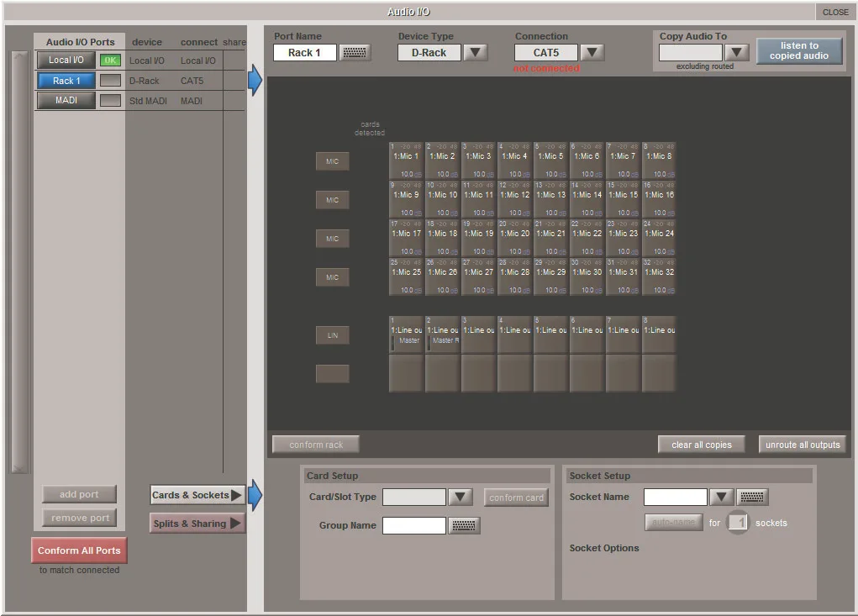The height and width of the screenshot is (616, 858).
Task: Click the blue arrow next to Rack 1 row
Action: point(255,81)
